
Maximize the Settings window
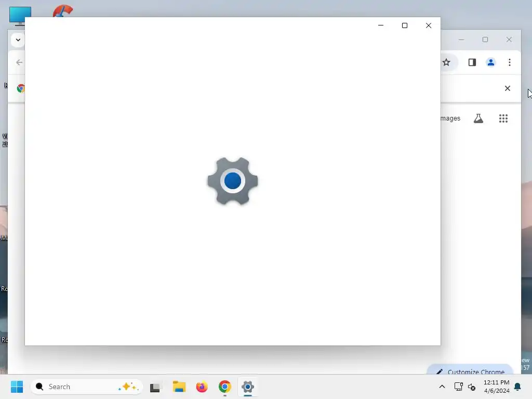404,25
